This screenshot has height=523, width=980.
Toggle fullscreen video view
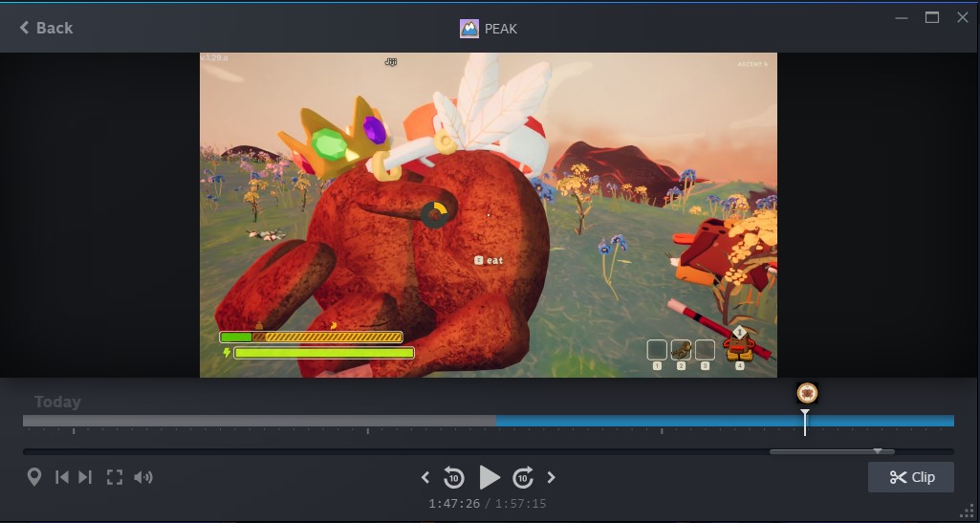[115, 477]
